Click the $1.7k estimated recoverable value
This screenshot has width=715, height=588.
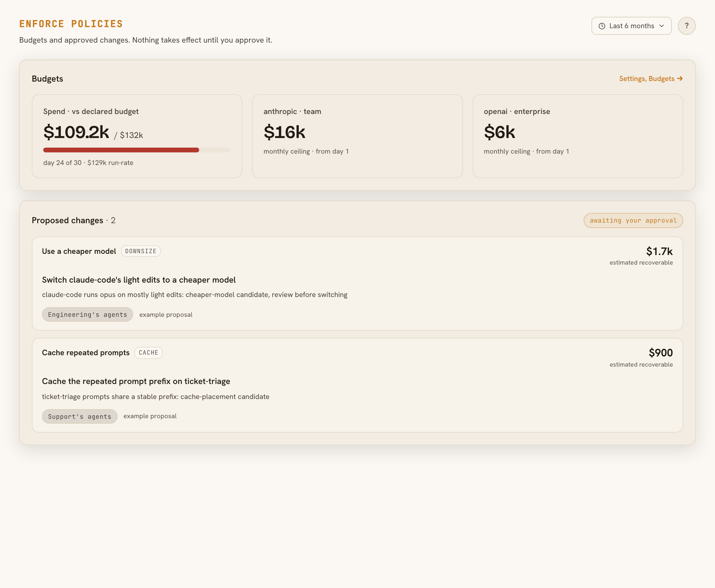click(x=659, y=251)
